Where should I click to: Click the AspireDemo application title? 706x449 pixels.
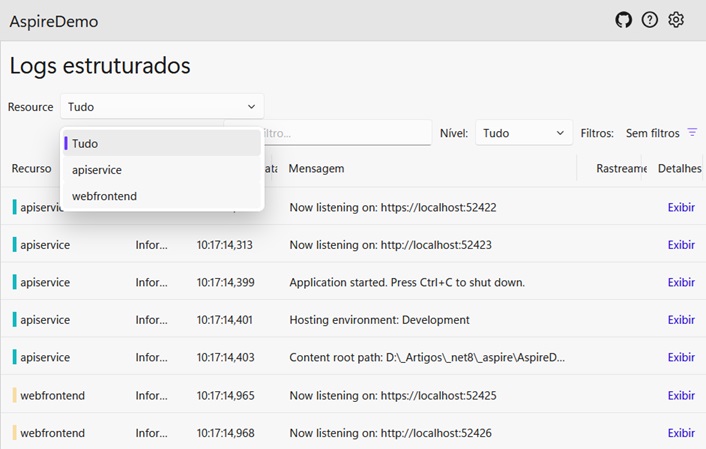(x=54, y=21)
